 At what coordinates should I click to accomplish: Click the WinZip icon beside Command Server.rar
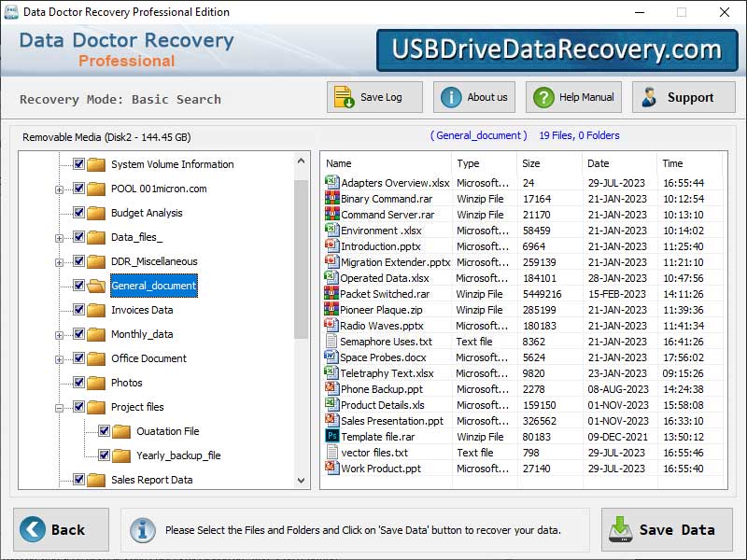click(x=334, y=215)
